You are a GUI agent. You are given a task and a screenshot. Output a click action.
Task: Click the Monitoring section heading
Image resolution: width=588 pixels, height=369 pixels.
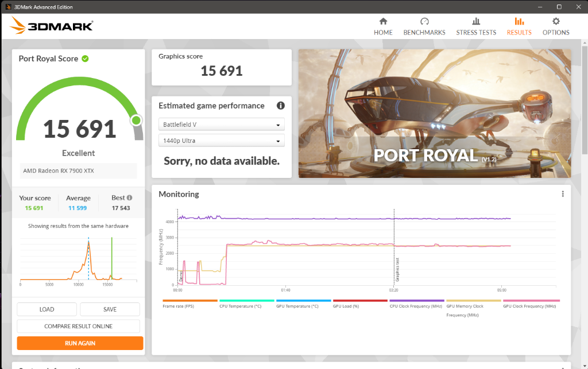pos(179,194)
